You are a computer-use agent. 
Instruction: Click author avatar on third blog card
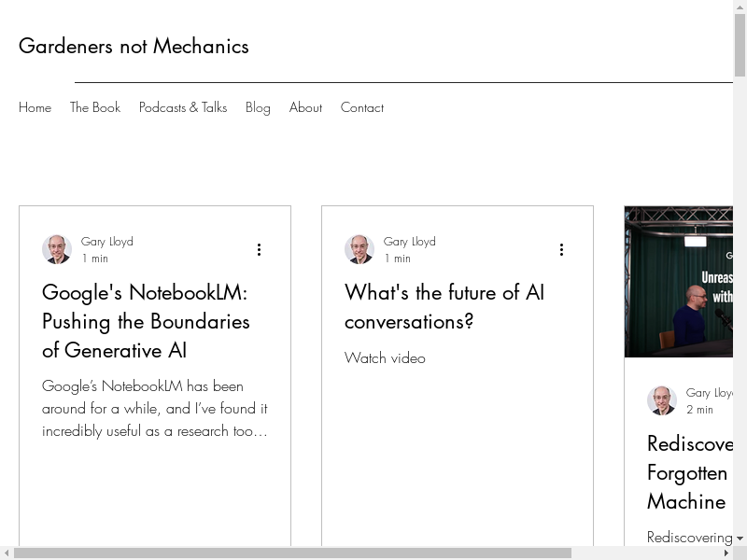[x=662, y=400]
